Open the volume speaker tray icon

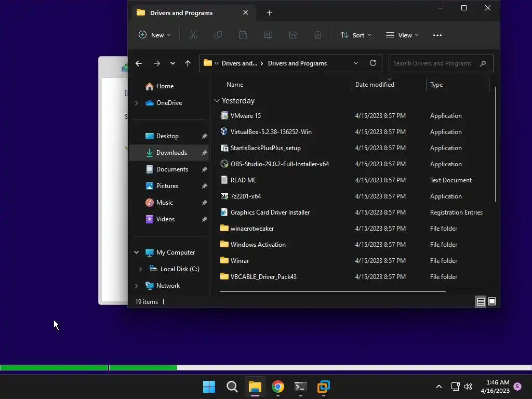[x=468, y=387]
